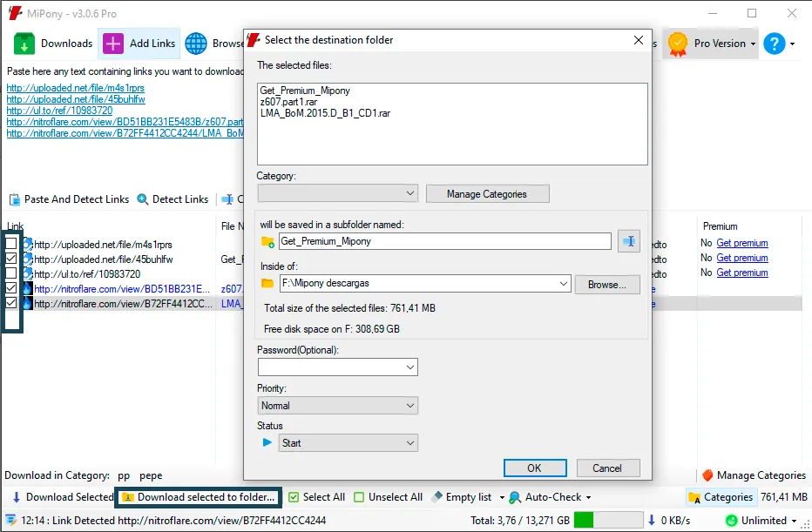Uncheck the nitroflare B72FF4412CC row checkbox
This screenshot has height=532, width=812.
(x=10, y=303)
